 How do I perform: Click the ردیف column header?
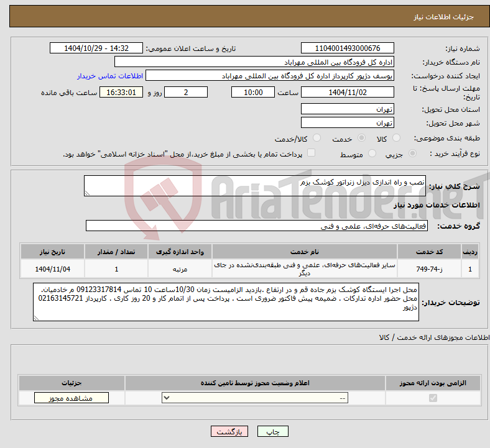pos(470,252)
